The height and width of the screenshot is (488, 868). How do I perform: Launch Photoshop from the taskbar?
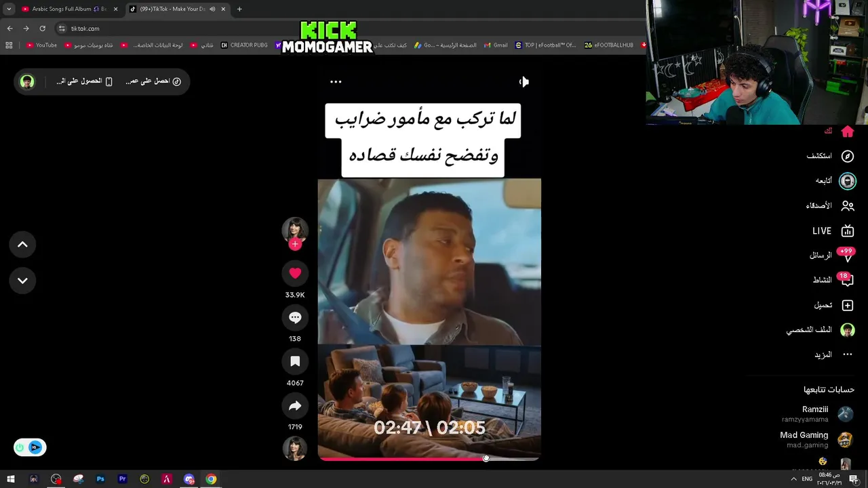coord(100,479)
